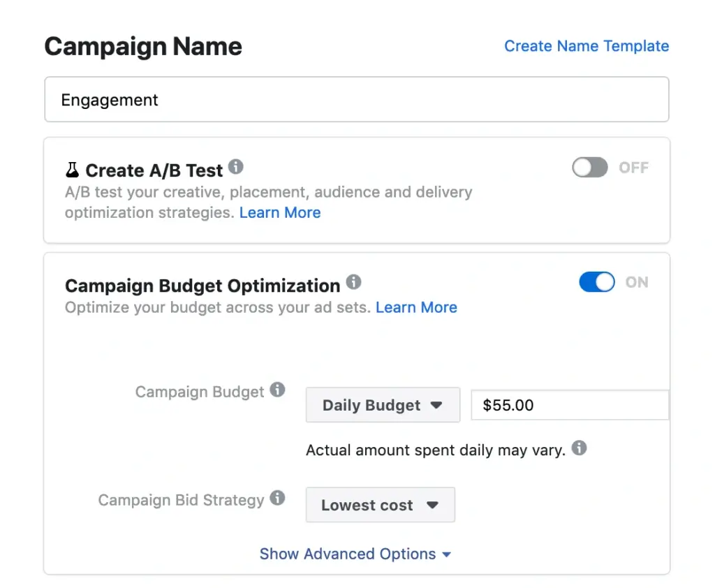The image size is (715, 588).
Task: Open Create Name Template
Action: tap(587, 46)
